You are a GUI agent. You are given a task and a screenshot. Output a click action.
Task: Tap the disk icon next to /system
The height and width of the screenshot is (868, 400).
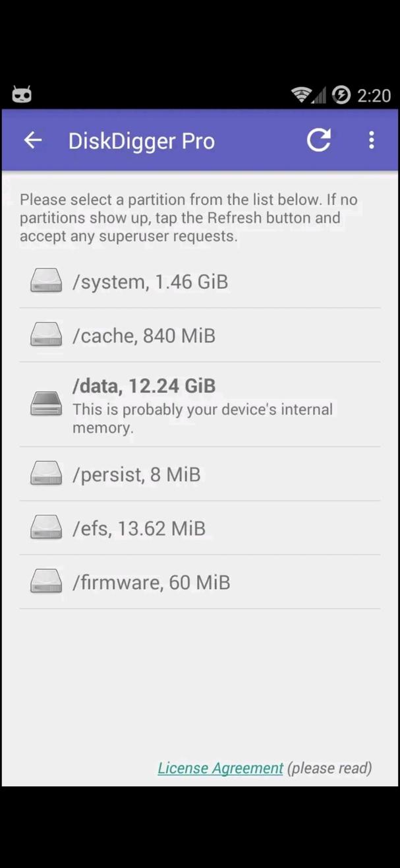tap(45, 280)
